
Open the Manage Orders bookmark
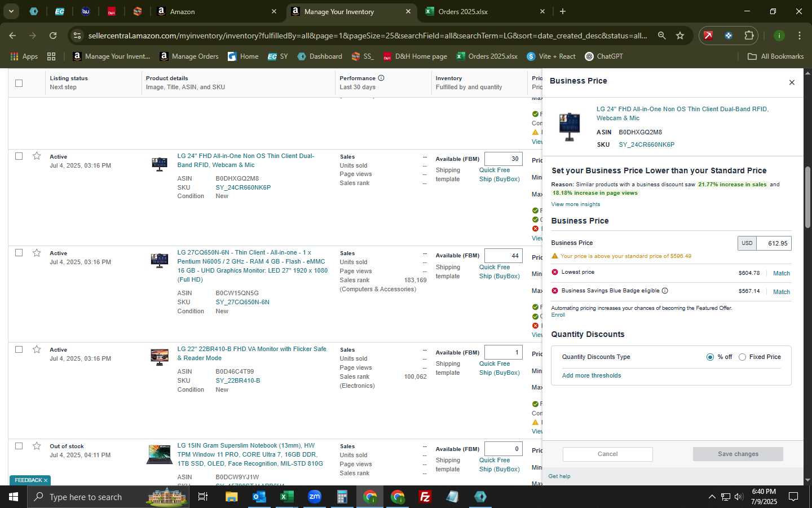[189, 56]
